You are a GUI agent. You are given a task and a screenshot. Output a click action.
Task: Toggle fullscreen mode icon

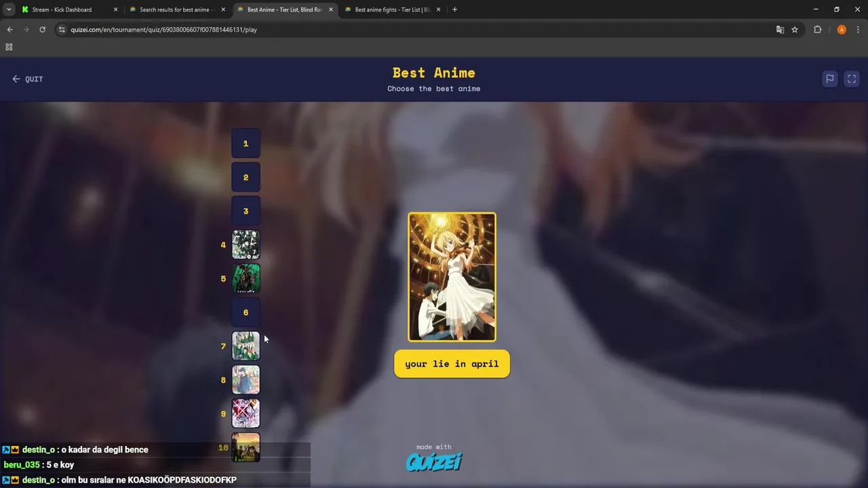coord(852,79)
